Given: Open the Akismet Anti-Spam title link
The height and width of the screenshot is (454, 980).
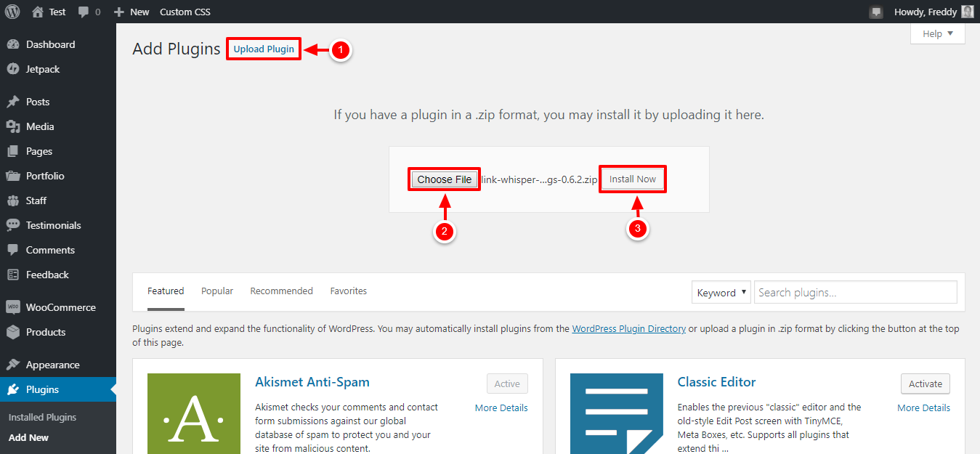Looking at the screenshot, I should pos(312,381).
